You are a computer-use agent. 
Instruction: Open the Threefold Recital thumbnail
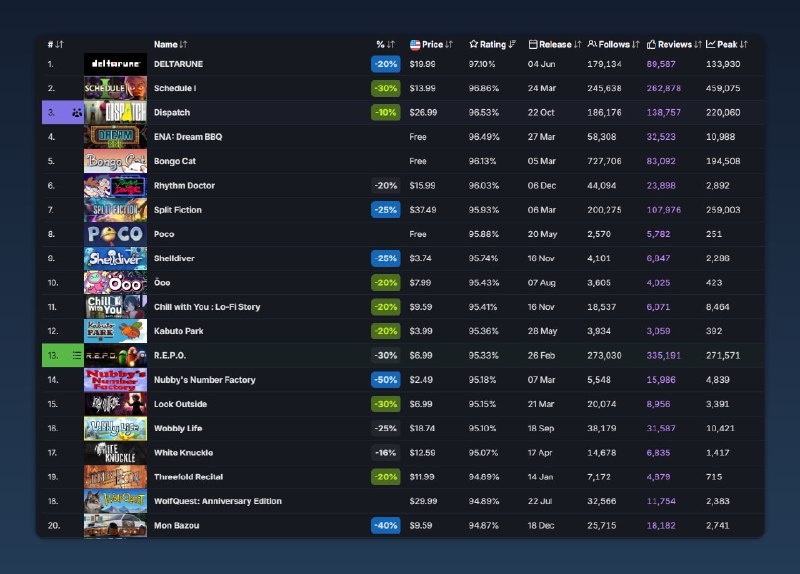(115, 477)
